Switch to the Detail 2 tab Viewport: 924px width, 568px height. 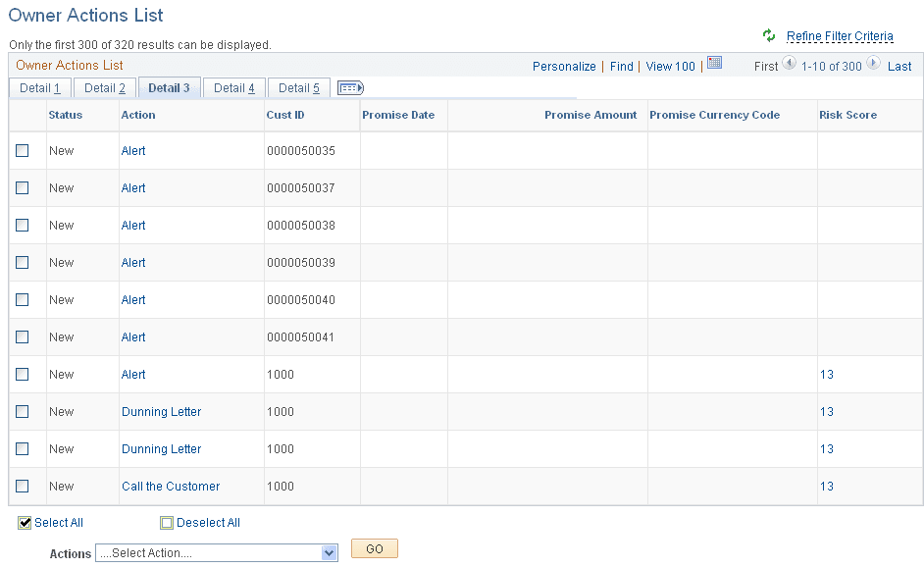(x=104, y=87)
